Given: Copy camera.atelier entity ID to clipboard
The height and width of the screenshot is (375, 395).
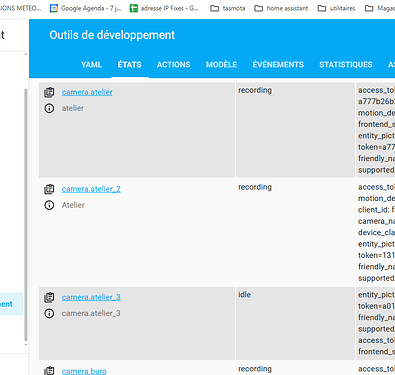Looking at the screenshot, I should pos(49,92).
